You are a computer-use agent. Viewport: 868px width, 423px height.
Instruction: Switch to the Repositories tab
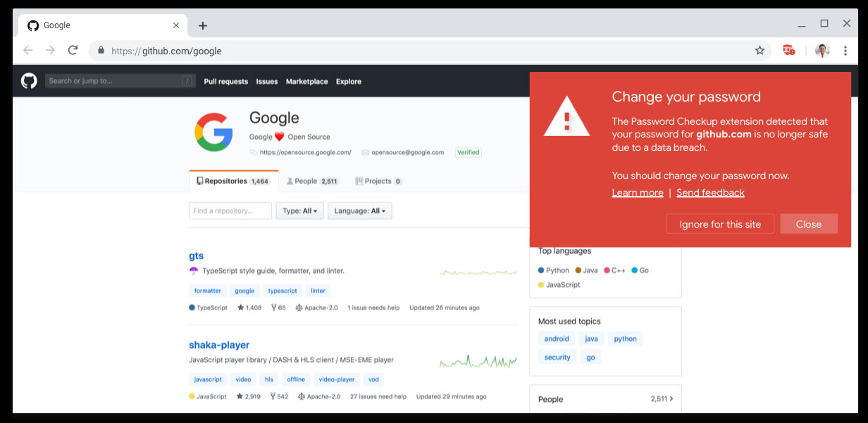pyautogui.click(x=234, y=181)
